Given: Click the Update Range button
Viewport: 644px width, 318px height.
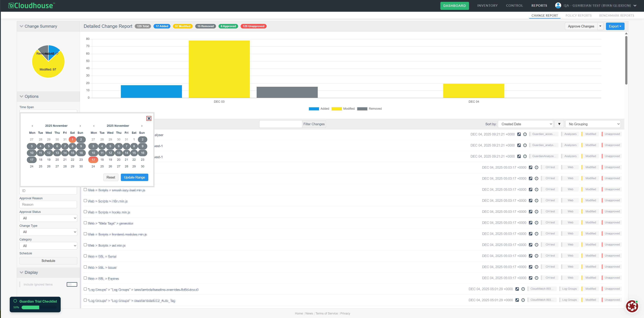Looking at the screenshot, I should (x=134, y=177).
